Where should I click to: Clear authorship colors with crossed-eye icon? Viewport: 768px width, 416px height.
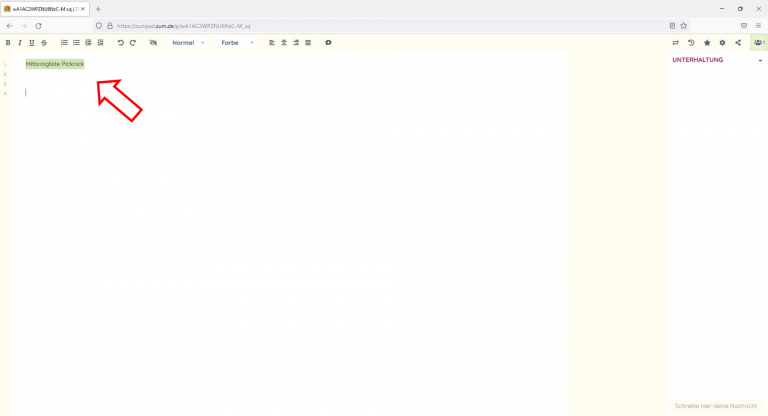(x=153, y=43)
